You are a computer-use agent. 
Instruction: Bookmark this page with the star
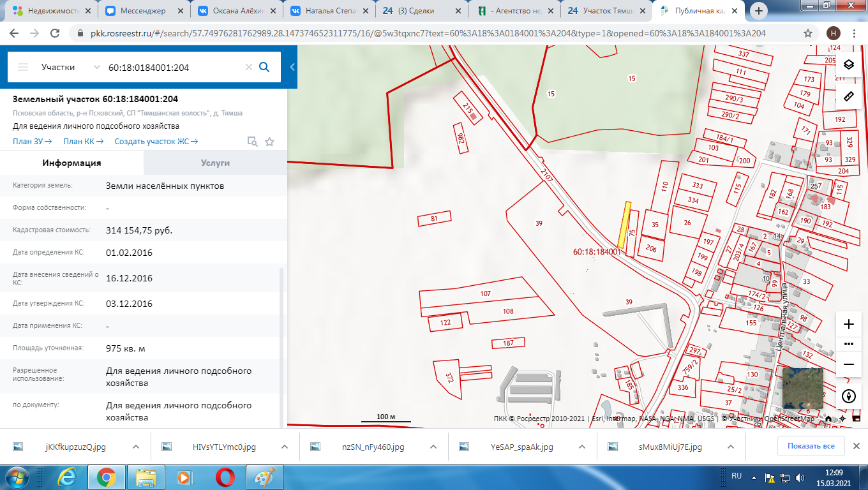click(808, 33)
